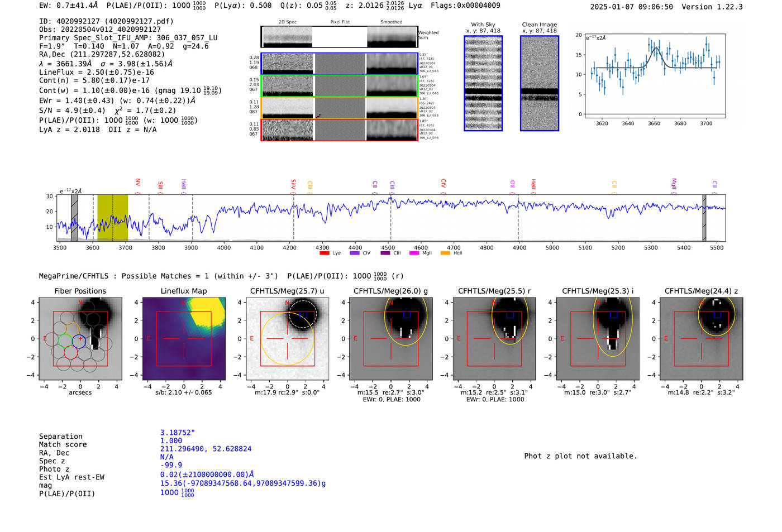Click the ID: 4020992127 line
Image resolution: width=782 pixels, height=532 pixels.
[106, 21]
